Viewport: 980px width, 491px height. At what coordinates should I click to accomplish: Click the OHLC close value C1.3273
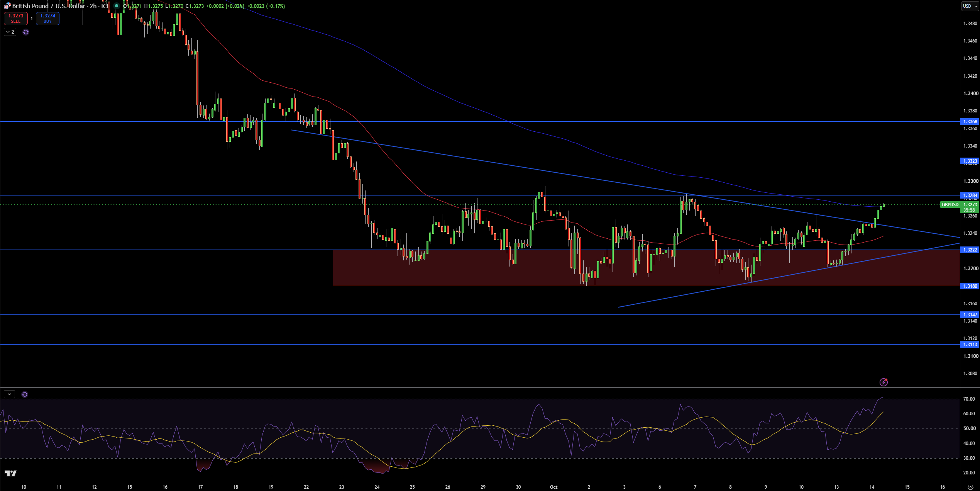[195, 6]
